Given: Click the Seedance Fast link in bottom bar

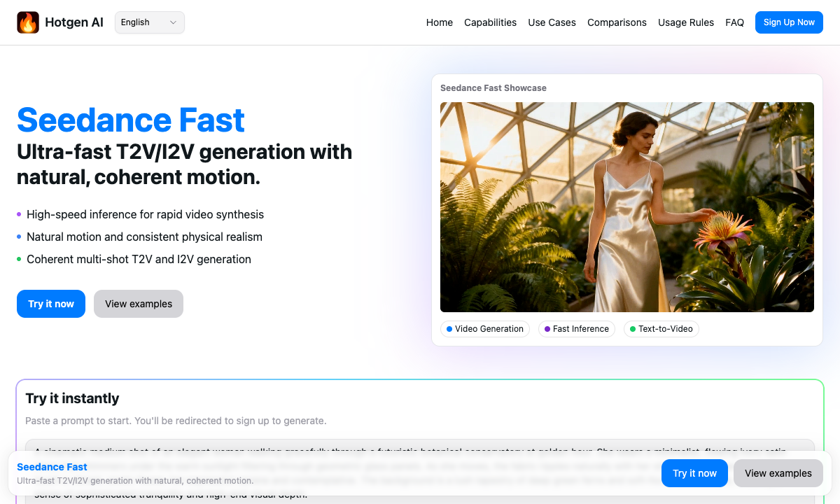Looking at the screenshot, I should (52, 467).
